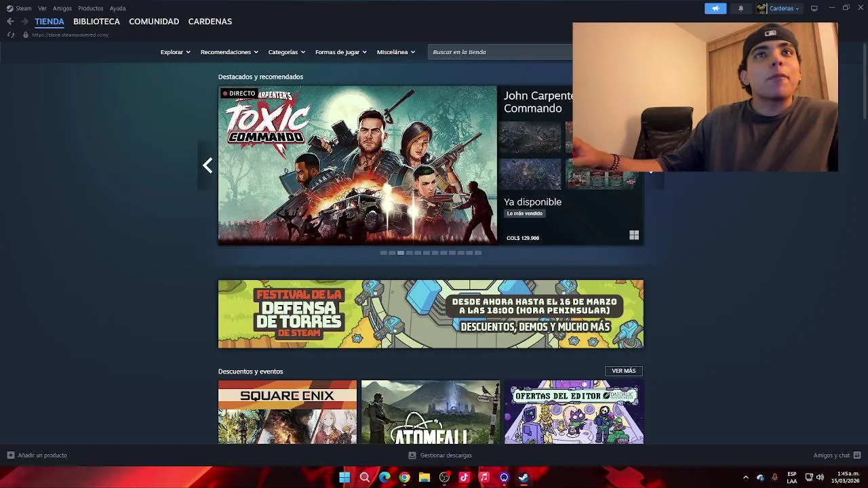868x488 pixels.
Task: Switch to the COMUNIDAD tab
Action: pyautogui.click(x=154, y=22)
